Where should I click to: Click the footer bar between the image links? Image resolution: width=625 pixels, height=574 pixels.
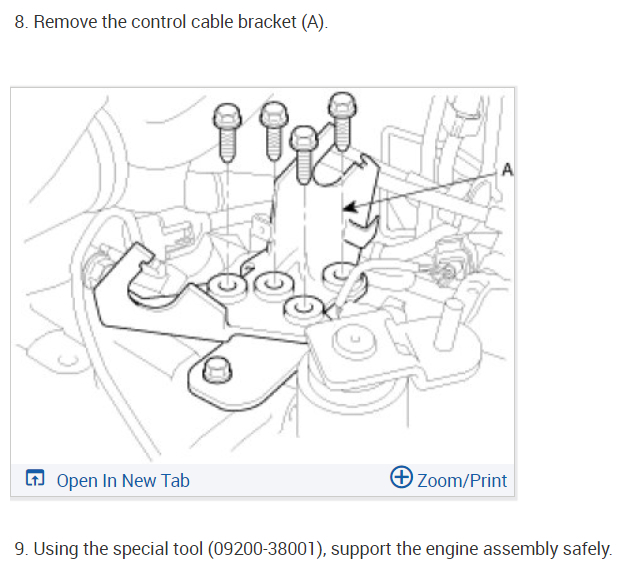290,480
